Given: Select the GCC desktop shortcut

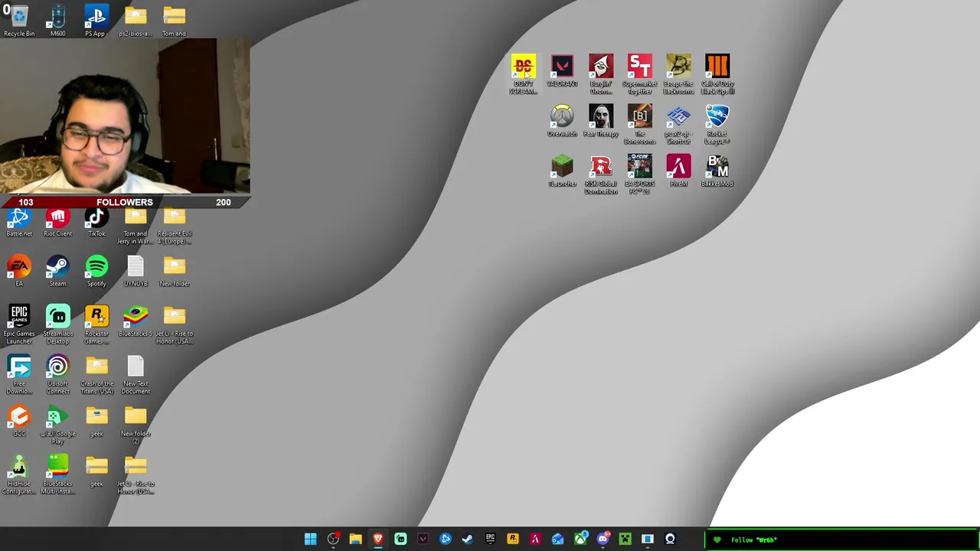Looking at the screenshot, I should click(x=19, y=421).
